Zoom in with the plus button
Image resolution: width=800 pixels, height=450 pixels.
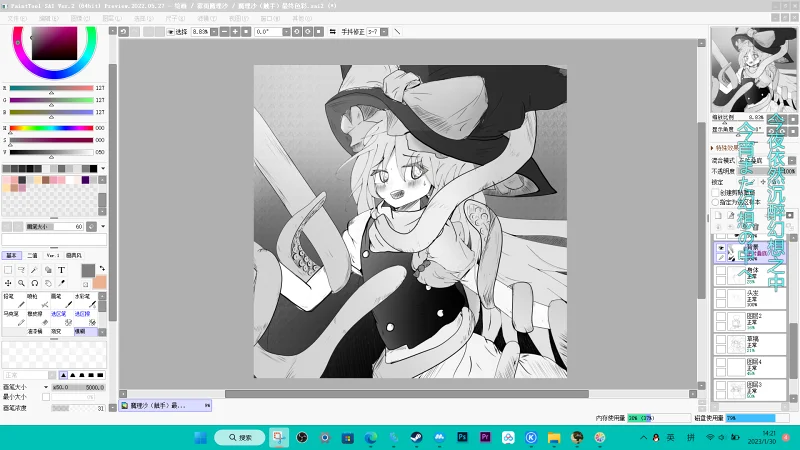tap(235, 32)
